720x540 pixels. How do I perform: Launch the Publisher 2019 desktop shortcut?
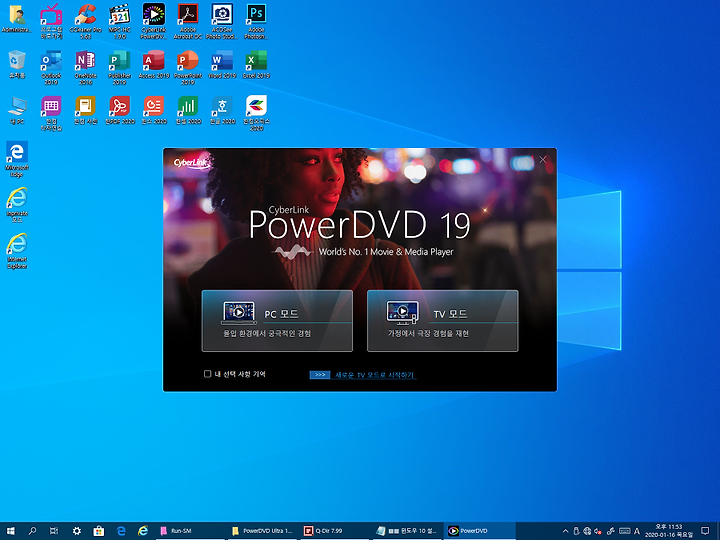point(119,67)
